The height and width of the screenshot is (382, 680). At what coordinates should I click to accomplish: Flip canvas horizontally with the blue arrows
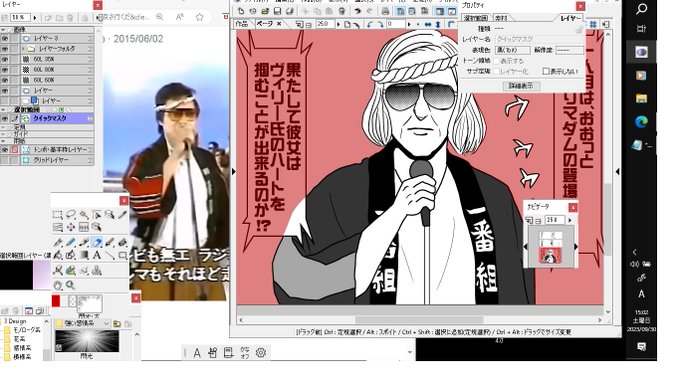coord(428,25)
